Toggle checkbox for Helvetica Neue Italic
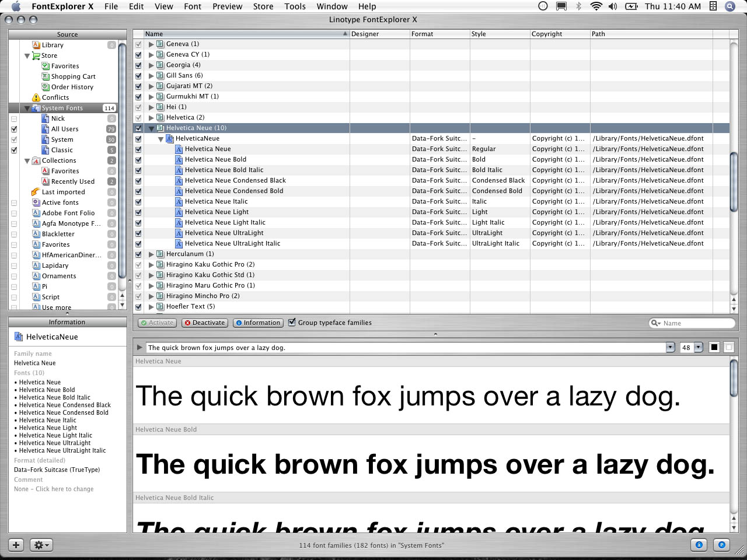This screenshot has height=560, width=747. pos(138,202)
